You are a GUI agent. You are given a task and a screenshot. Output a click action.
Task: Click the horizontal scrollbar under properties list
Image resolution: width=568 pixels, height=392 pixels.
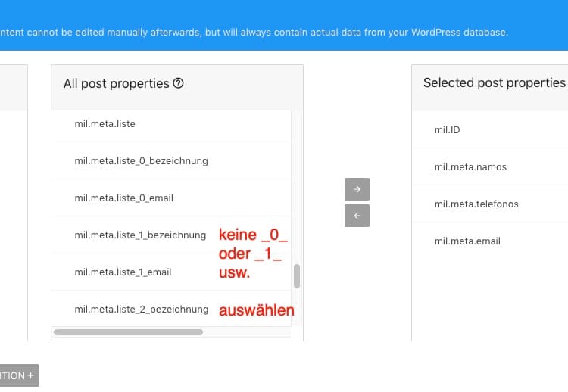tap(128, 331)
